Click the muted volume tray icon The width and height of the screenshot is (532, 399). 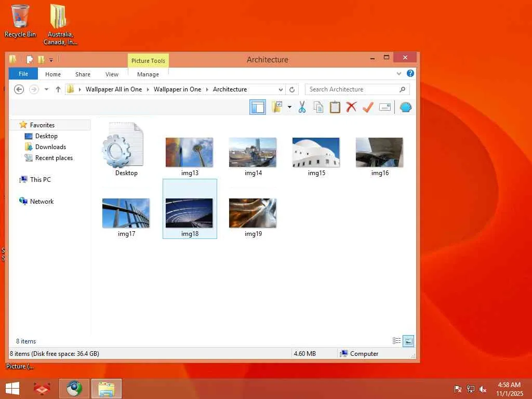(483, 389)
